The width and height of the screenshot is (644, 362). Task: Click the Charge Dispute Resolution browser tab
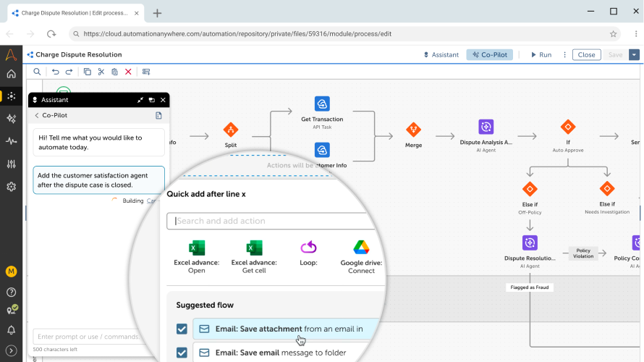(74, 13)
